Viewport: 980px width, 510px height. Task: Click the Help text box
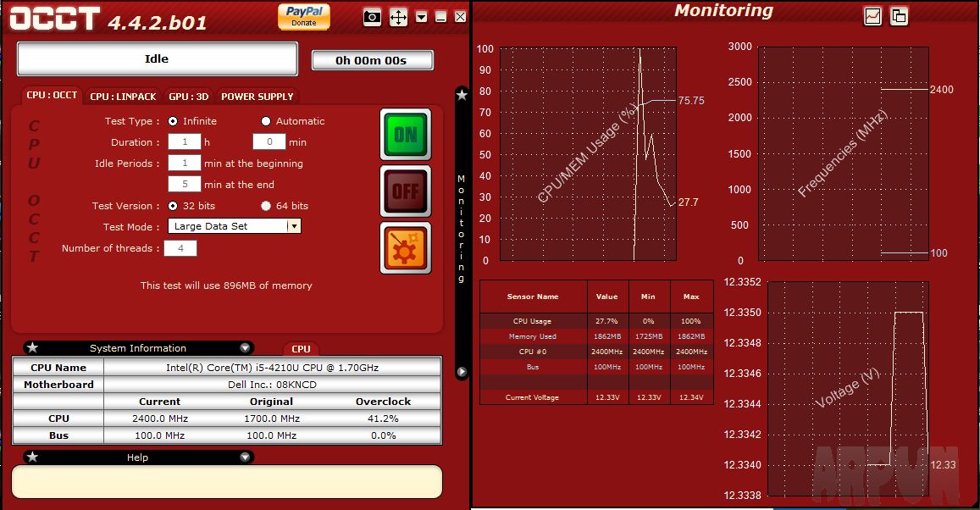coord(227,481)
